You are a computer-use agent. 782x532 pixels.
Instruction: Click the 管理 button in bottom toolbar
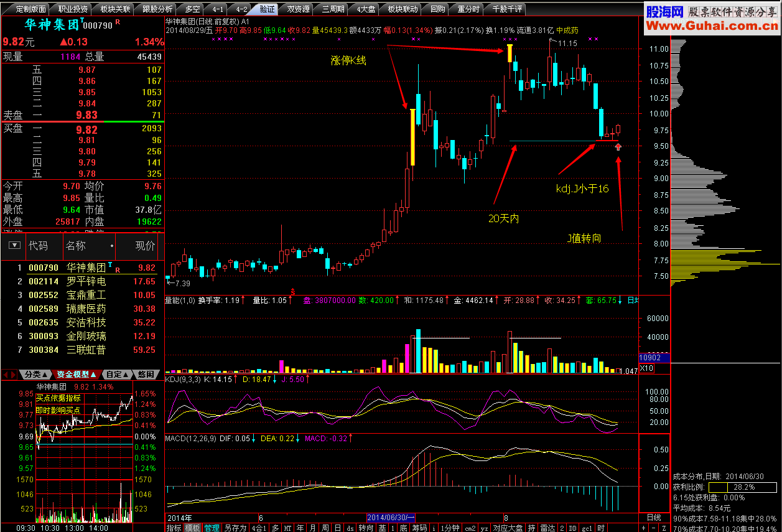[212, 528]
